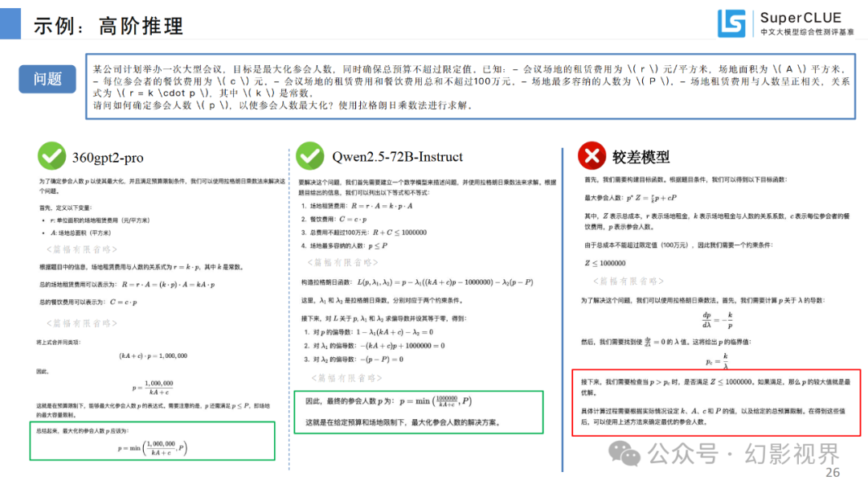Image resolution: width=868 pixels, height=489 pixels.
Task: Click the green checkmark beside 360gpt2-pro
Action: pos(51,155)
